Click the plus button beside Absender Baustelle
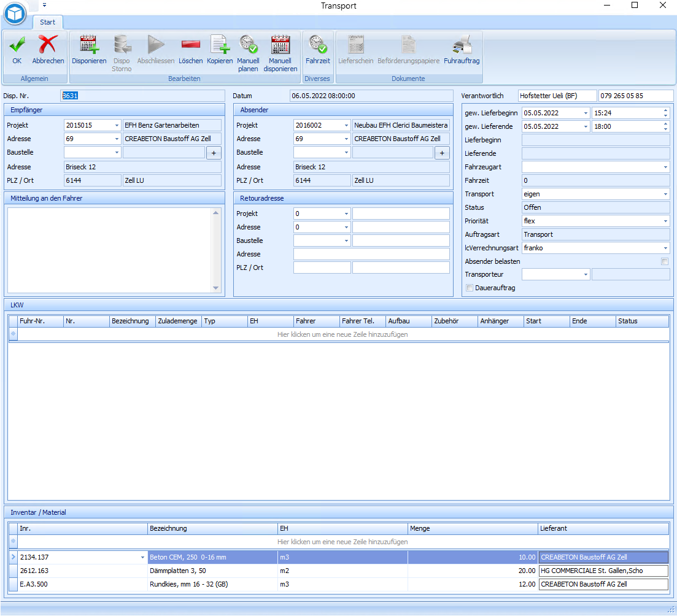 click(442, 153)
